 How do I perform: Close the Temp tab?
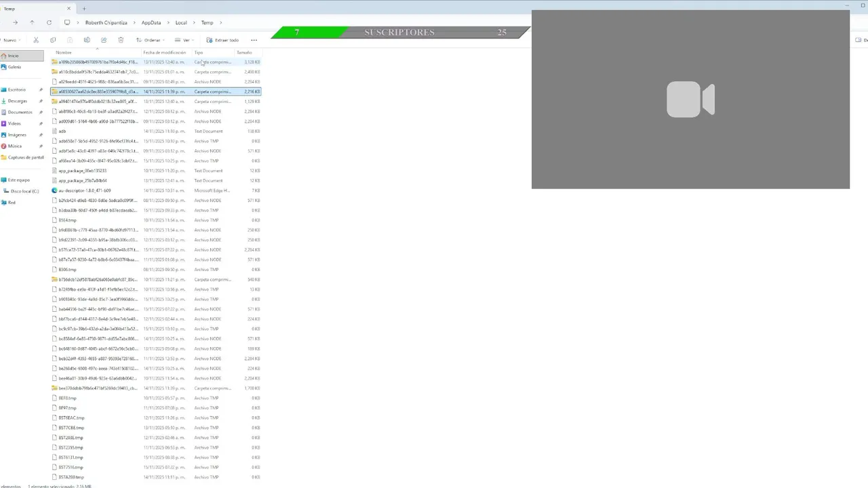pos(68,9)
